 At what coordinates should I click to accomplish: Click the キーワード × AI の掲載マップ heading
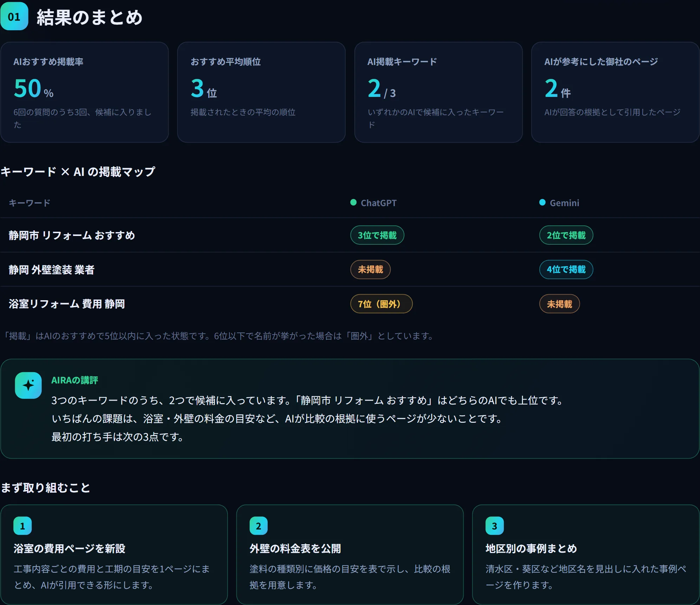[x=78, y=172]
